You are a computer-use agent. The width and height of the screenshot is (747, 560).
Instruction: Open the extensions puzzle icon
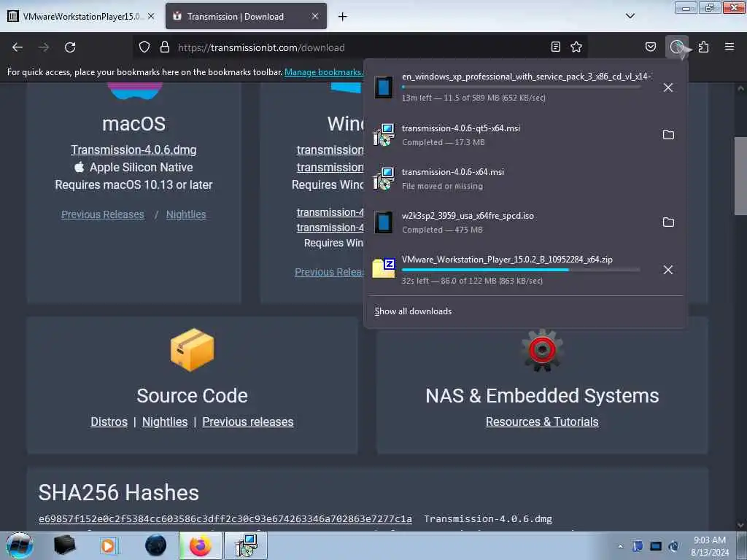(704, 47)
